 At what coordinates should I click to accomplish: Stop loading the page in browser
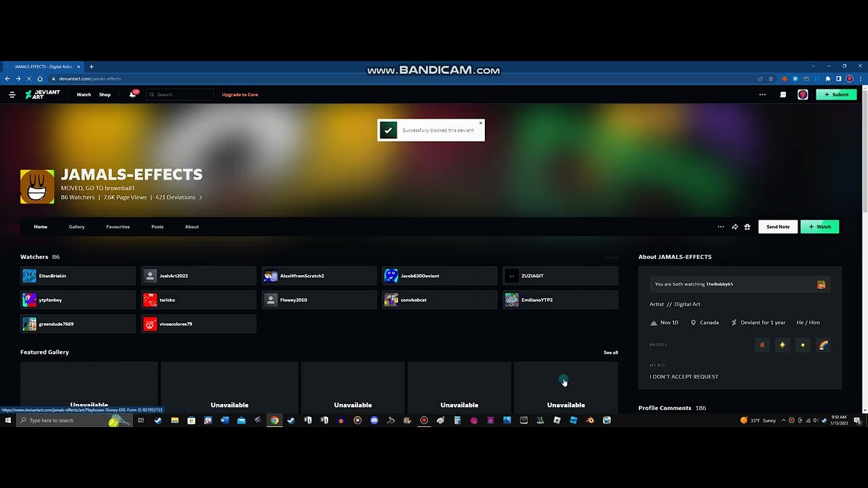coord(28,79)
